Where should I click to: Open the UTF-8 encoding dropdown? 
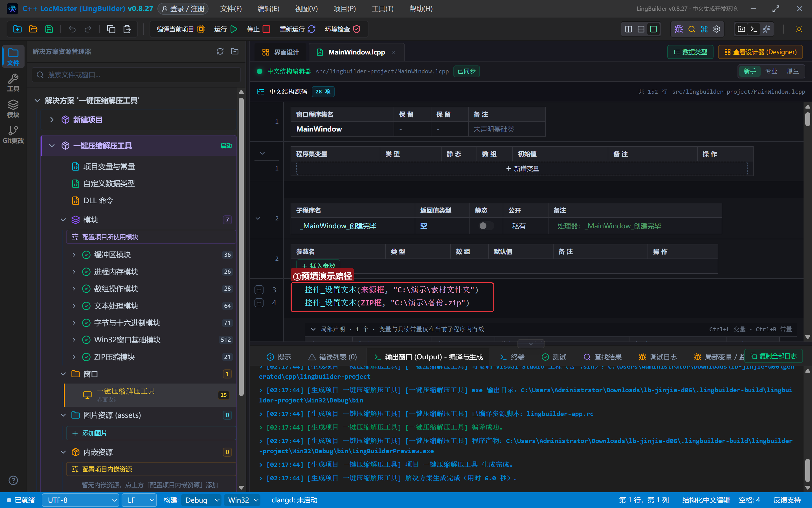[81, 500]
